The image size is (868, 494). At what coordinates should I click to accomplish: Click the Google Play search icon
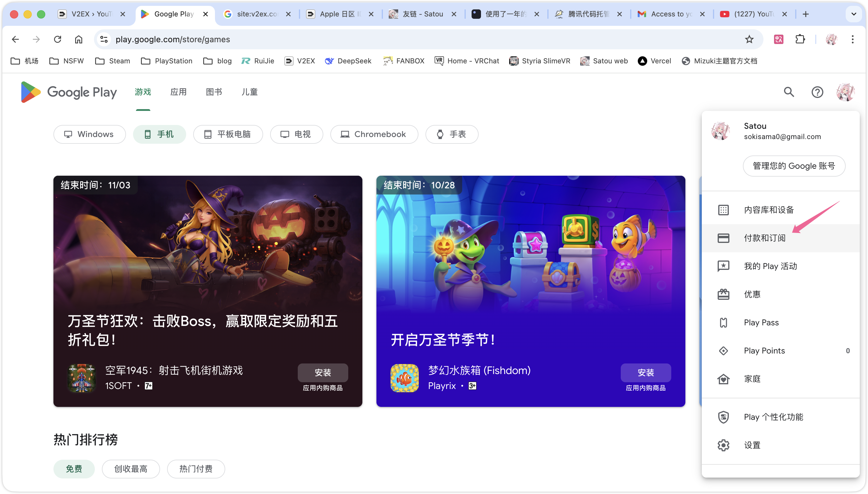[788, 92]
